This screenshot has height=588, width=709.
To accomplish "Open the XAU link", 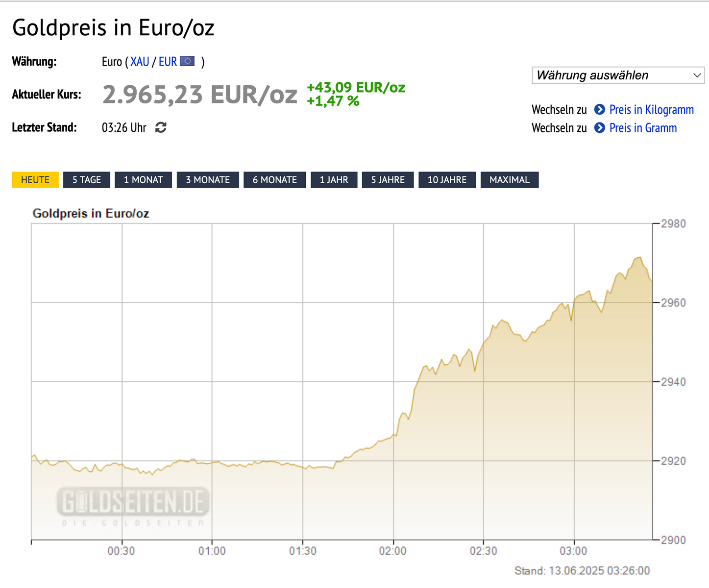I will 140,62.
